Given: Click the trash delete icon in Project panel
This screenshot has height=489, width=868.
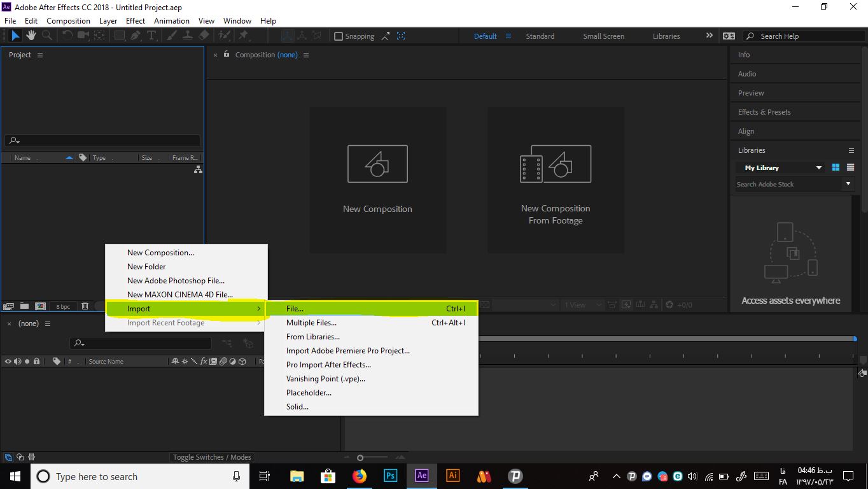Looking at the screenshot, I should point(85,306).
